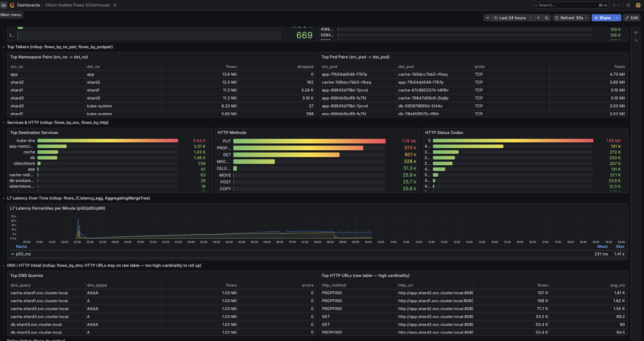Viewport: 644px width, 341px height.
Task: Click the app-nextcl... service bar
Action: (x=52, y=146)
